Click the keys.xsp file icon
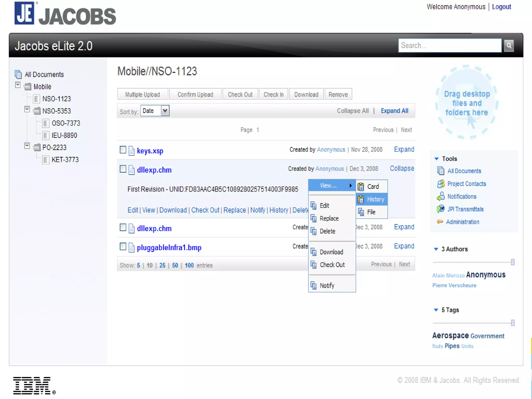This screenshot has height=399, width=532. click(x=132, y=151)
